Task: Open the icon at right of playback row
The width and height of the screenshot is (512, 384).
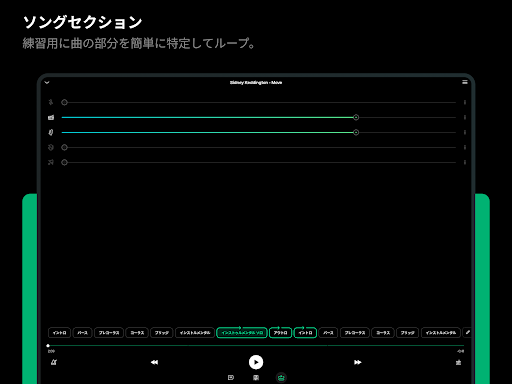Action: (459, 362)
